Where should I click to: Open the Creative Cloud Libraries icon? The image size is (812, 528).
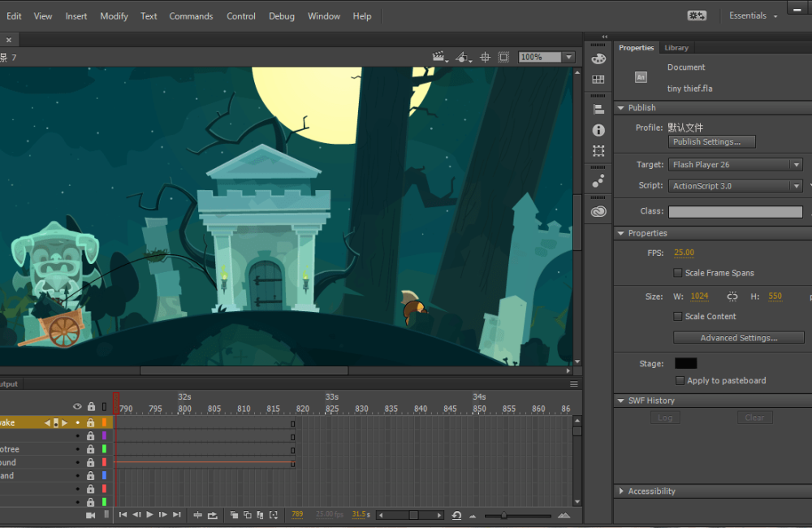coord(598,211)
